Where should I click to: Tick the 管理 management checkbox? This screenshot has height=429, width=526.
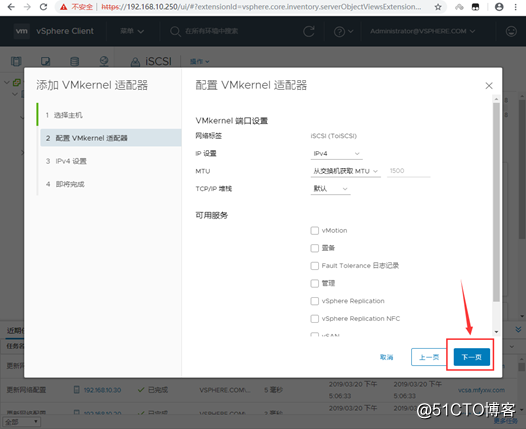coord(314,283)
